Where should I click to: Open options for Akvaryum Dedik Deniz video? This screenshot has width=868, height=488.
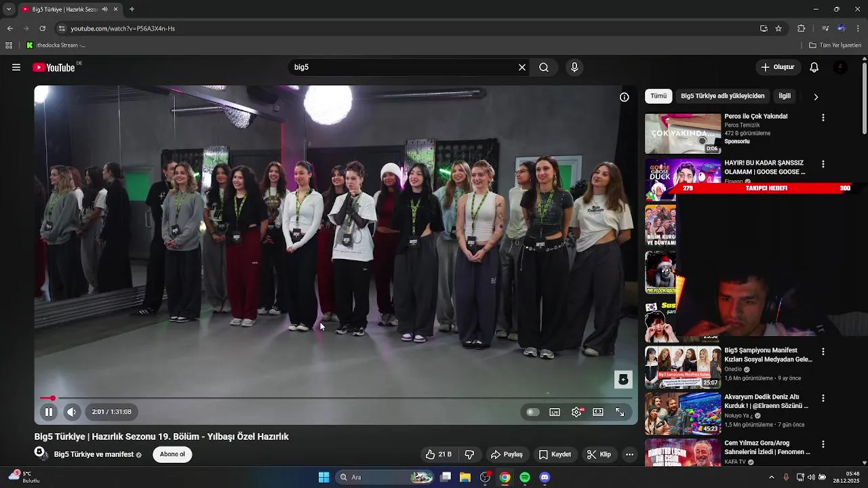[823, 398]
